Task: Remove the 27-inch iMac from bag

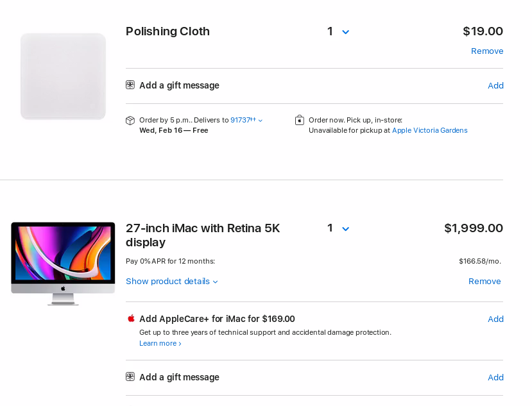Action: [x=485, y=282]
